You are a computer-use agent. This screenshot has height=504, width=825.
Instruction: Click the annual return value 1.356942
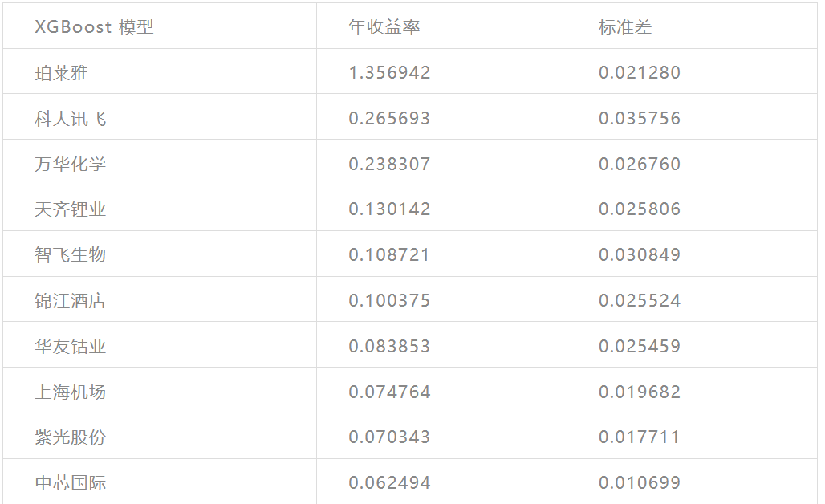click(x=389, y=73)
